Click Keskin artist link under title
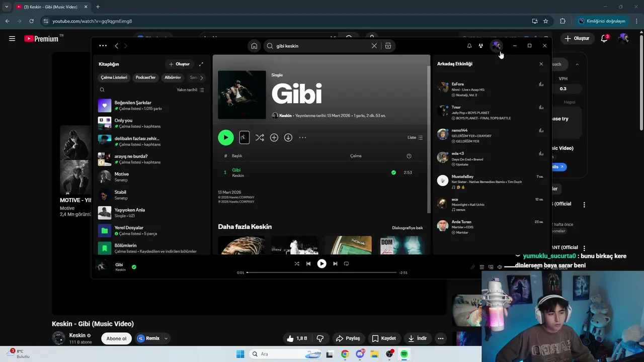Screen dimensions: 644x362 (x=285, y=116)
